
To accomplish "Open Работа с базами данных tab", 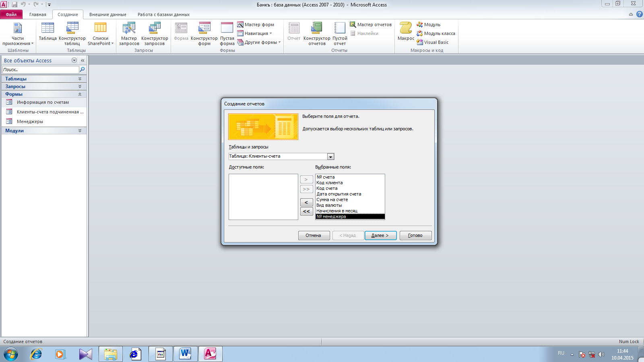I will (x=163, y=14).
